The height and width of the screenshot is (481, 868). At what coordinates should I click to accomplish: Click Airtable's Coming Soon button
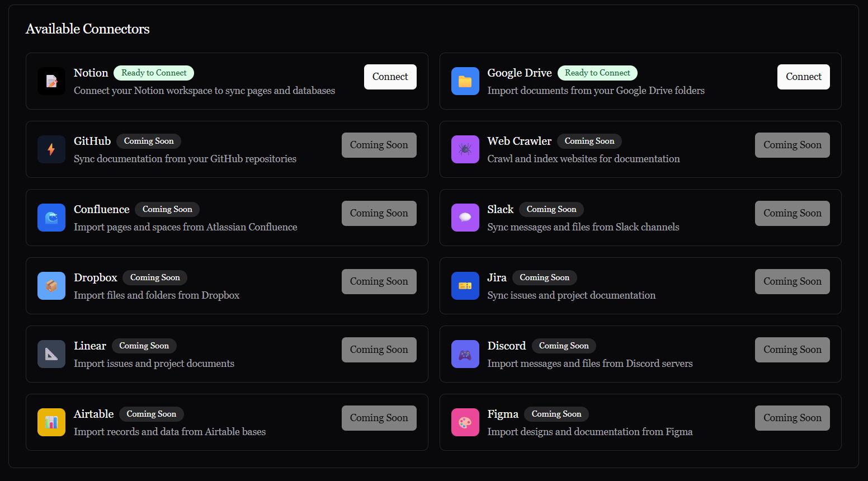coord(379,418)
